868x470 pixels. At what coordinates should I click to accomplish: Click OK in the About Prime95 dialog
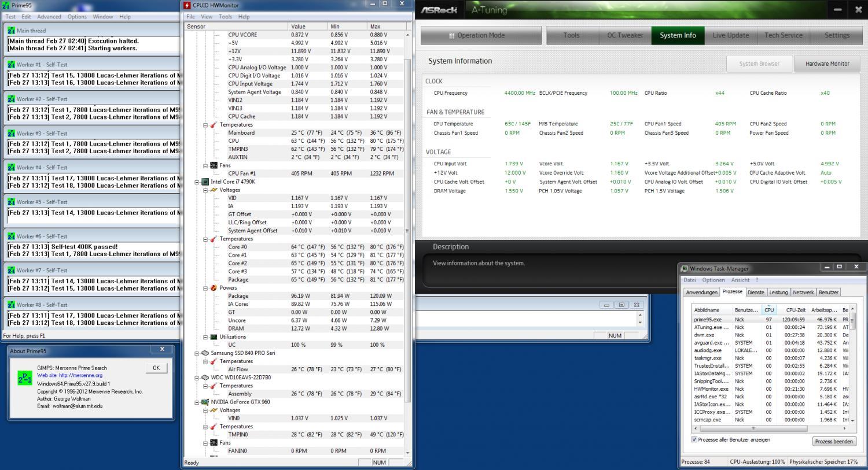pyautogui.click(x=156, y=368)
